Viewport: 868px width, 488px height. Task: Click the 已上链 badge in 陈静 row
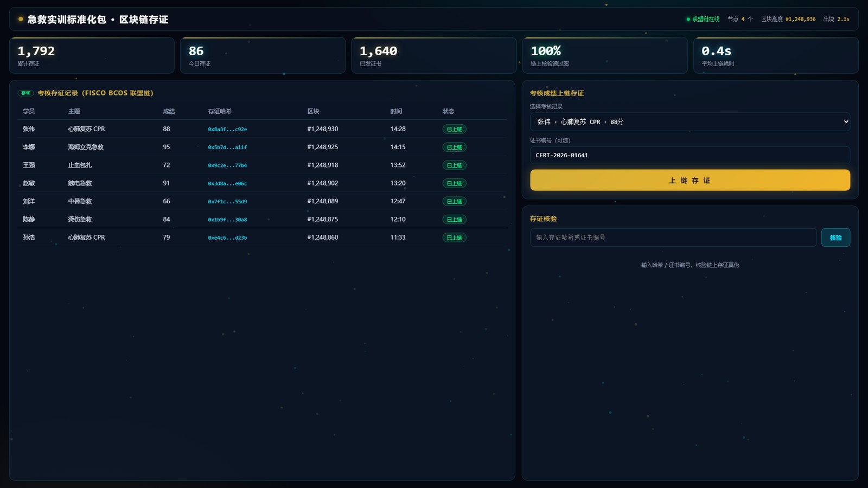[x=454, y=220]
